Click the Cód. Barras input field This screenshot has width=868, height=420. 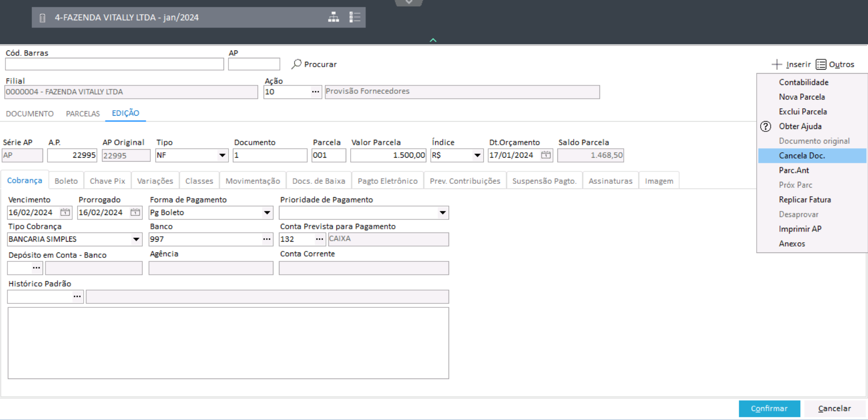click(x=114, y=64)
